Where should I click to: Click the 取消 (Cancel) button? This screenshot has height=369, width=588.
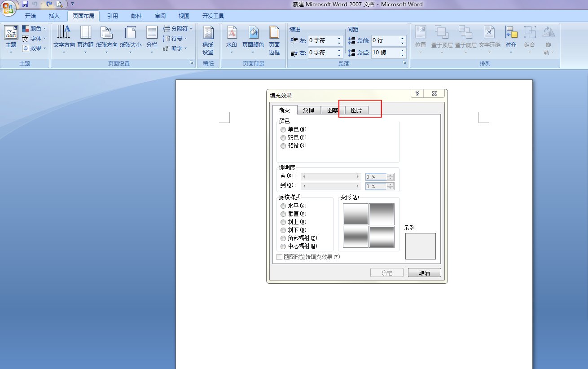click(x=424, y=272)
